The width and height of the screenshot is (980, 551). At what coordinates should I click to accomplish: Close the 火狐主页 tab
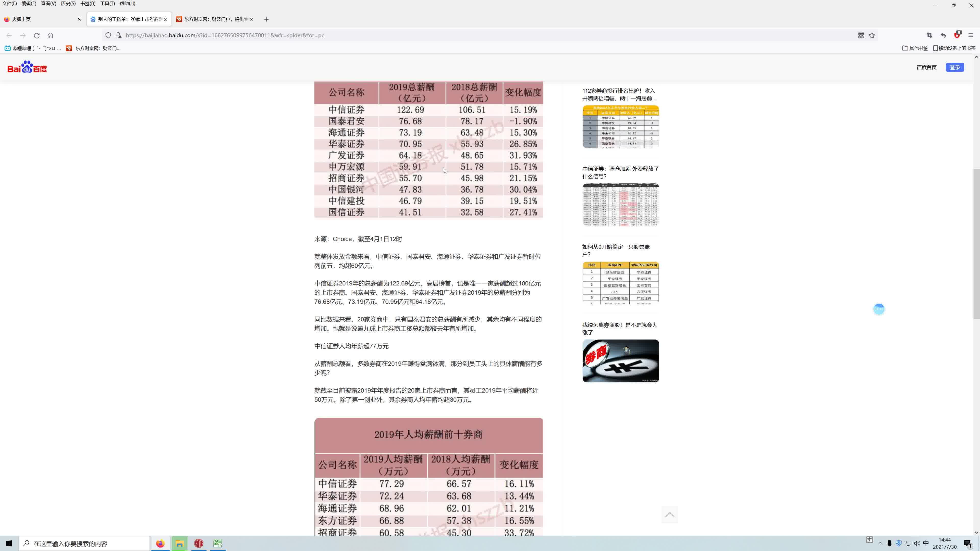point(79,19)
